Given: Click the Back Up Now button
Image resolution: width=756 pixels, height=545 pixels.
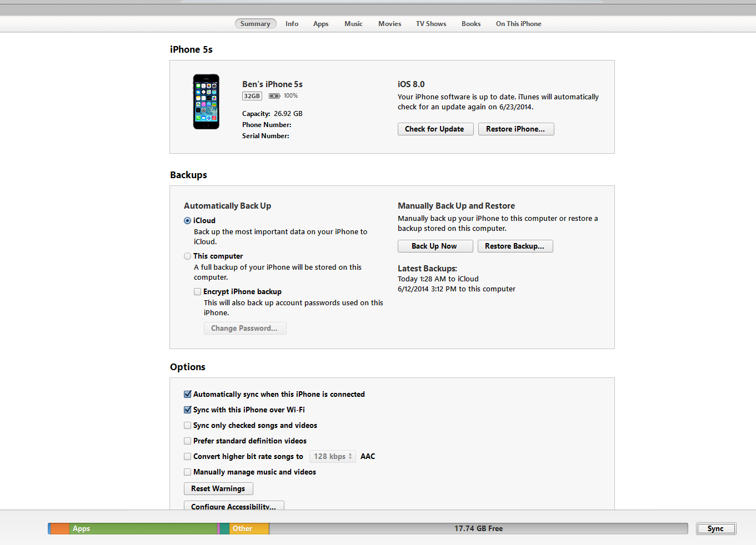Looking at the screenshot, I should pos(435,246).
